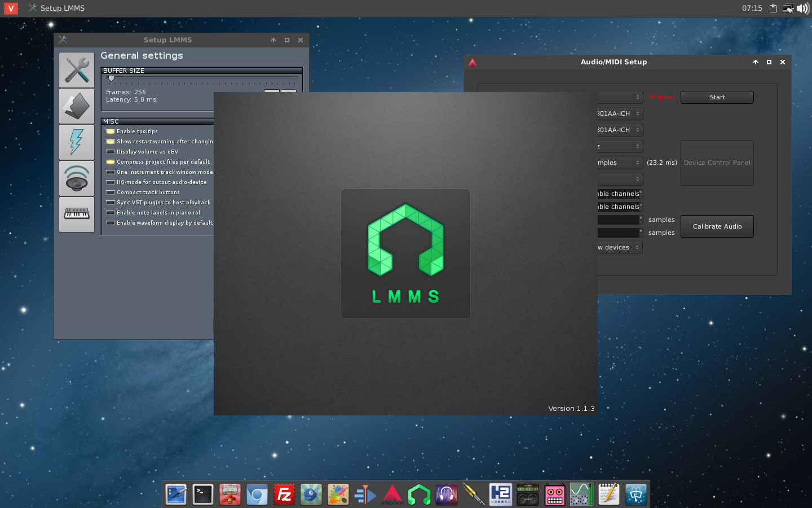Expand the lower 301AA-ICH device dropdown
The image size is (812, 508).
coord(620,130)
